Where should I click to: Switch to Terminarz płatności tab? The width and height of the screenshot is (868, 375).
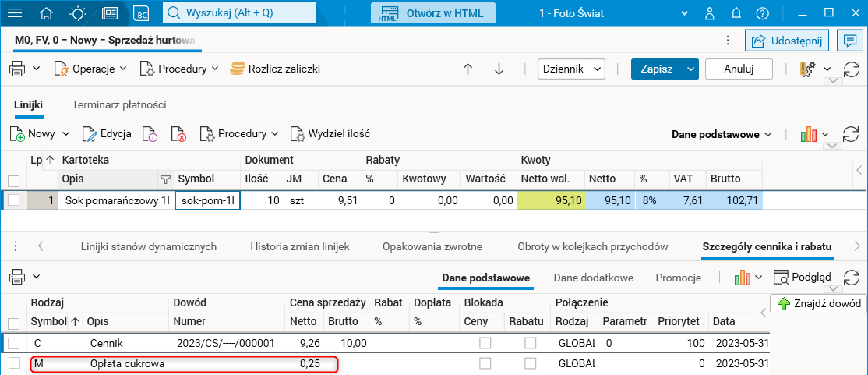[x=119, y=104]
